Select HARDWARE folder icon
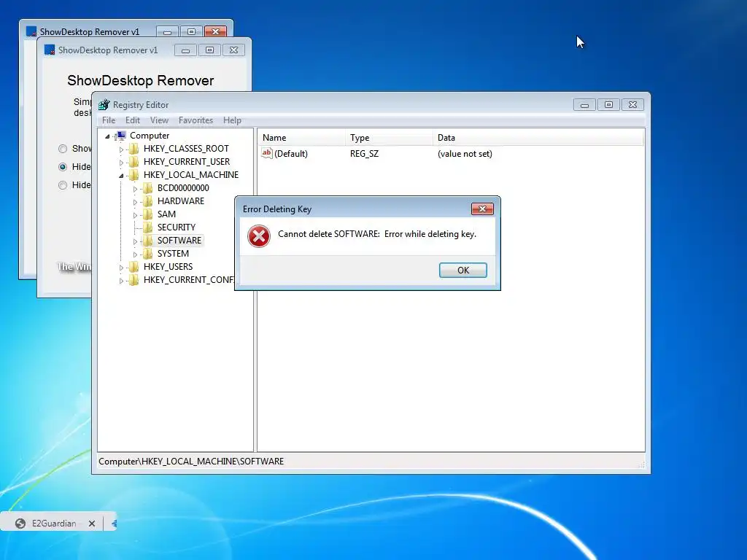This screenshot has height=560, width=747. tap(148, 201)
